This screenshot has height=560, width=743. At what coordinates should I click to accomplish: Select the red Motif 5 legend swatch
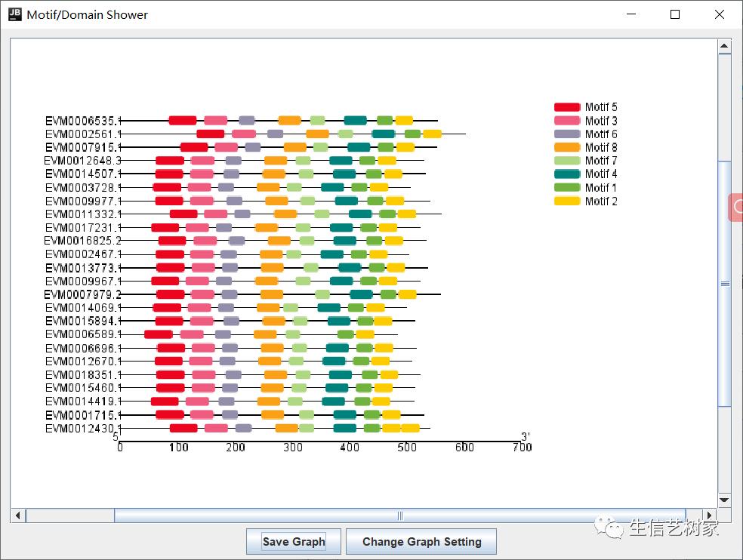(x=567, y=107)
